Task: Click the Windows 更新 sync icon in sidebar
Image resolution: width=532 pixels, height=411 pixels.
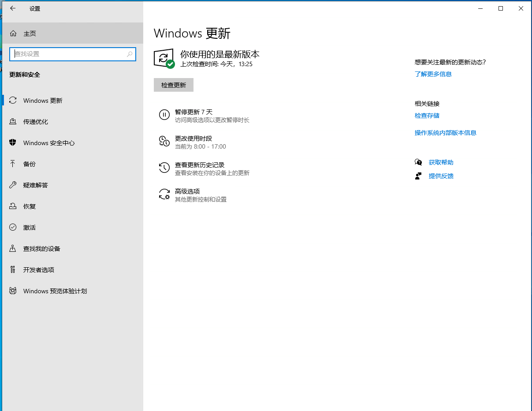Action: pos(13,101)
